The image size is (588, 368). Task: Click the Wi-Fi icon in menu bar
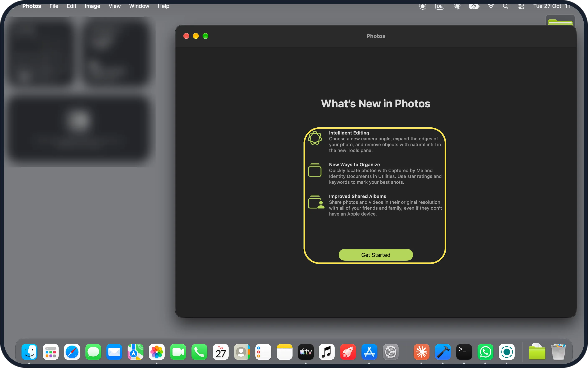point(491,6)
